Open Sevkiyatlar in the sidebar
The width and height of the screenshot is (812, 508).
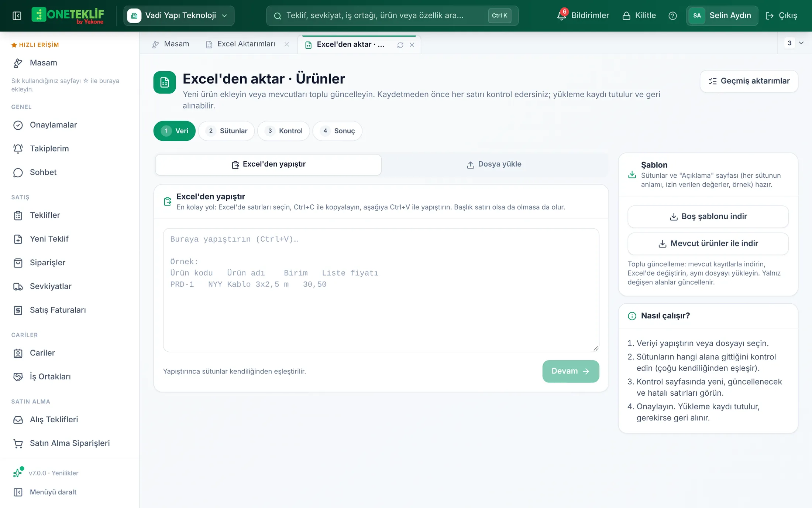70,286
